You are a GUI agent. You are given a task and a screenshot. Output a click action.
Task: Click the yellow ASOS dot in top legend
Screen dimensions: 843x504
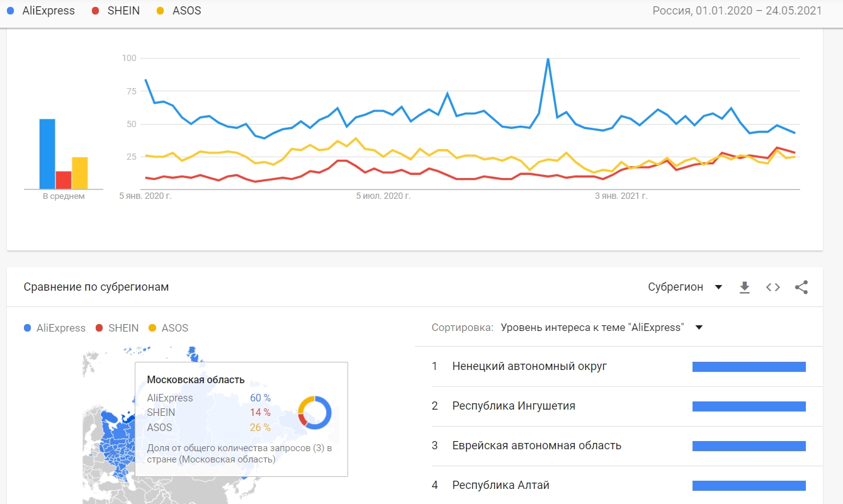pos(160,11)
